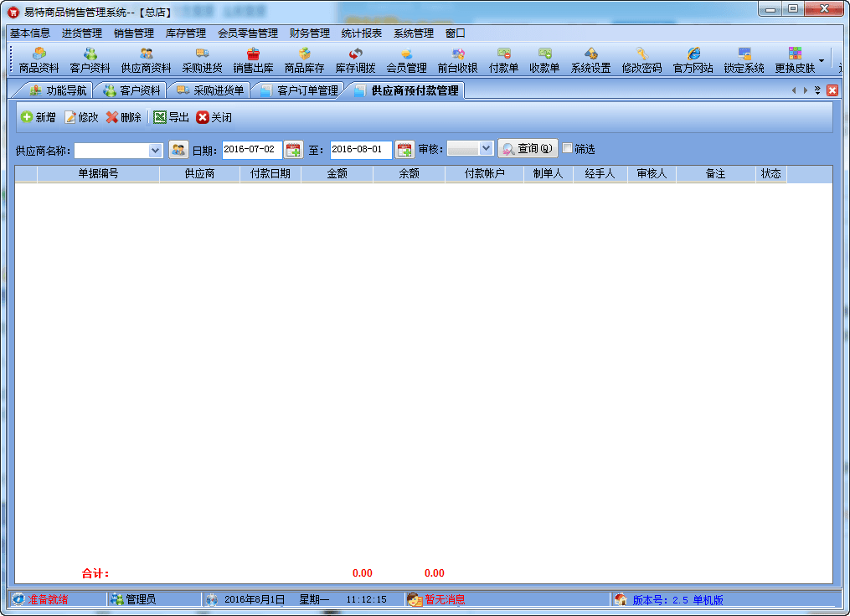Image resolution: width=850 pixels, height=616 pixels.
Task: Open 会员管理 toolbar icon
Action: pyautogui.click(x=406, y=60)
